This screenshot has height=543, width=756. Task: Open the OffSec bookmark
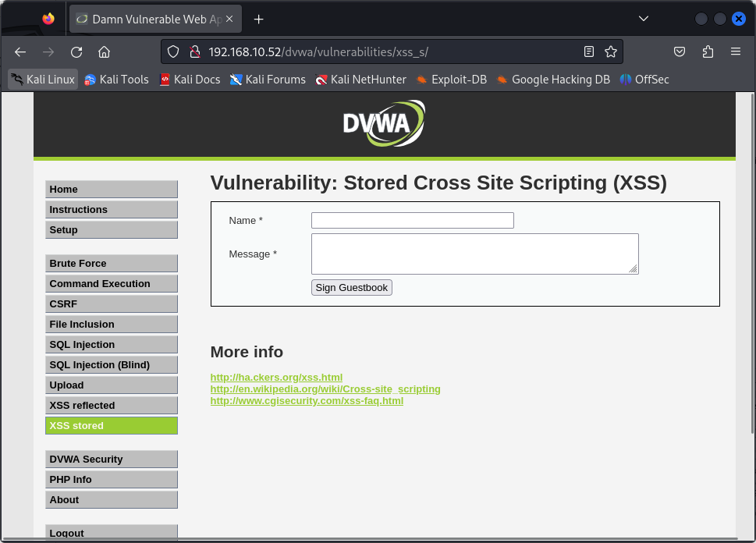point(644,80)
